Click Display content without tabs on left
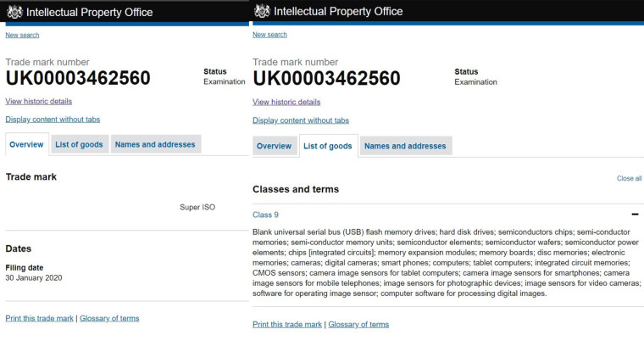Screen dimensions: 644x363 53,120
